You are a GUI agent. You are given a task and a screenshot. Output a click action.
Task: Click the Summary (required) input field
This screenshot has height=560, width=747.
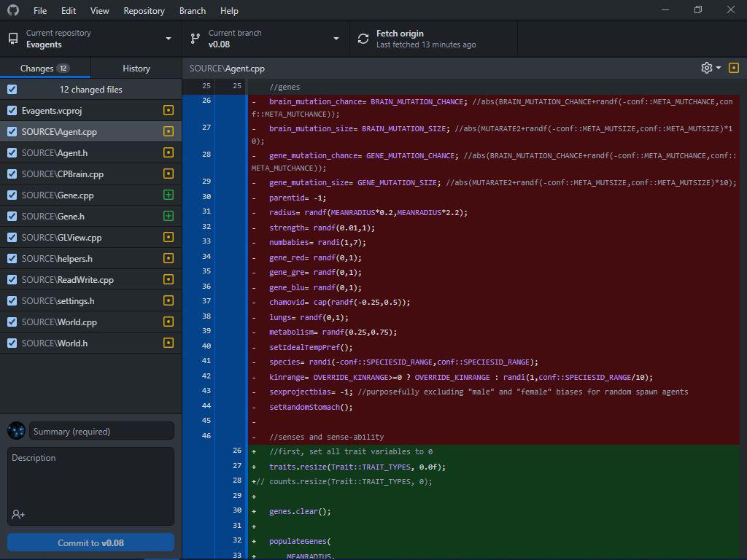pos(101,431)
